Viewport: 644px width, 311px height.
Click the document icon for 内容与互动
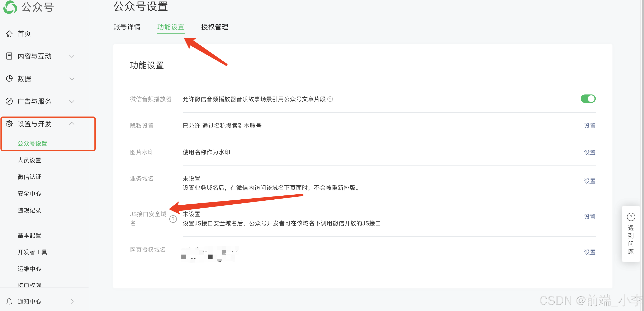(9, 56)
